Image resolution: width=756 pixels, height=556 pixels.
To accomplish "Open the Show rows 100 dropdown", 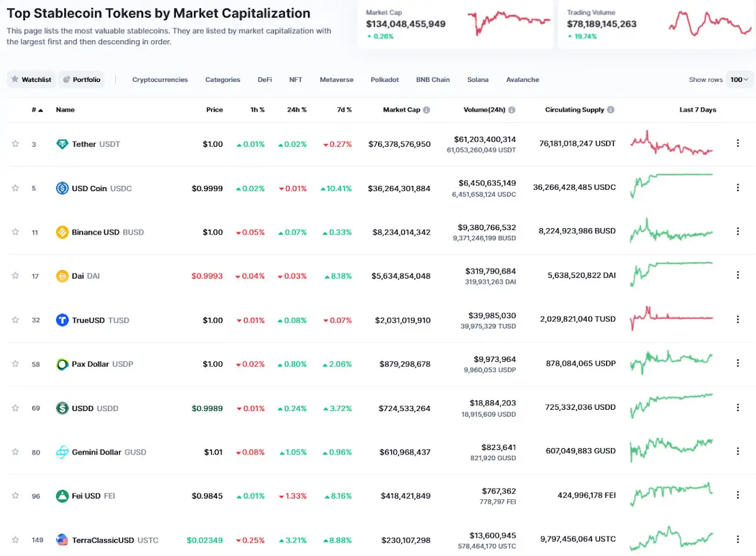I will [x=740, y=79].
